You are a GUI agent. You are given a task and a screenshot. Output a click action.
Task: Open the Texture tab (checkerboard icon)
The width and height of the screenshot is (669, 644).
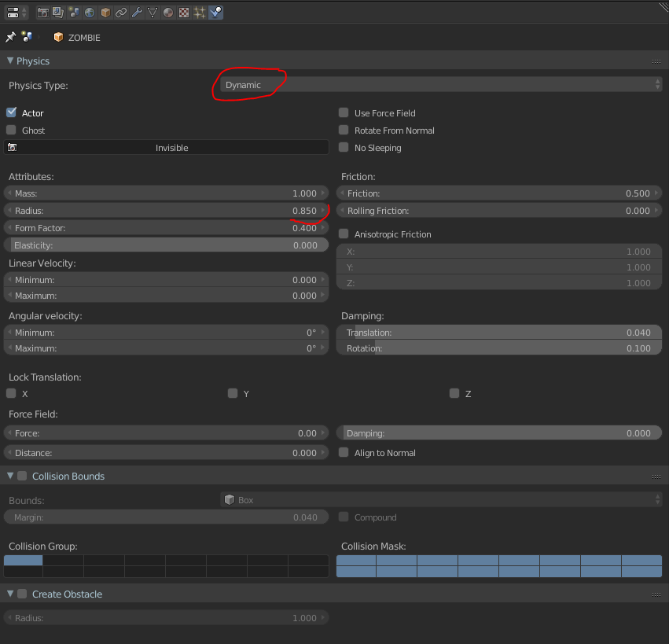point(184,13)
